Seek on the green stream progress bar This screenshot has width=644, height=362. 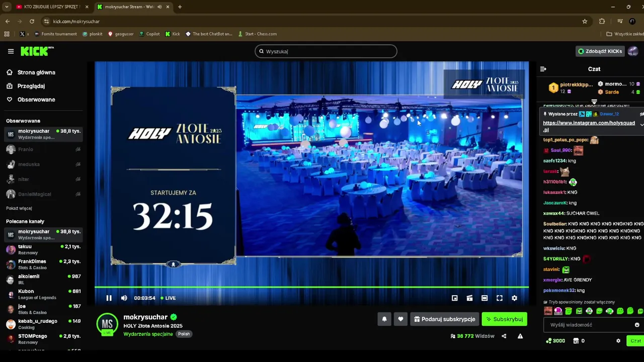311,287
